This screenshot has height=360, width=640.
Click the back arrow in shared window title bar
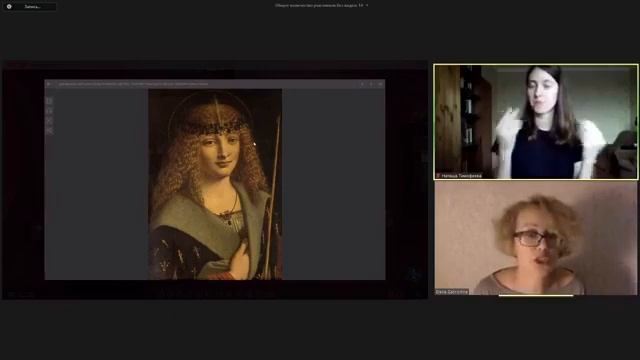click(49, 84)
